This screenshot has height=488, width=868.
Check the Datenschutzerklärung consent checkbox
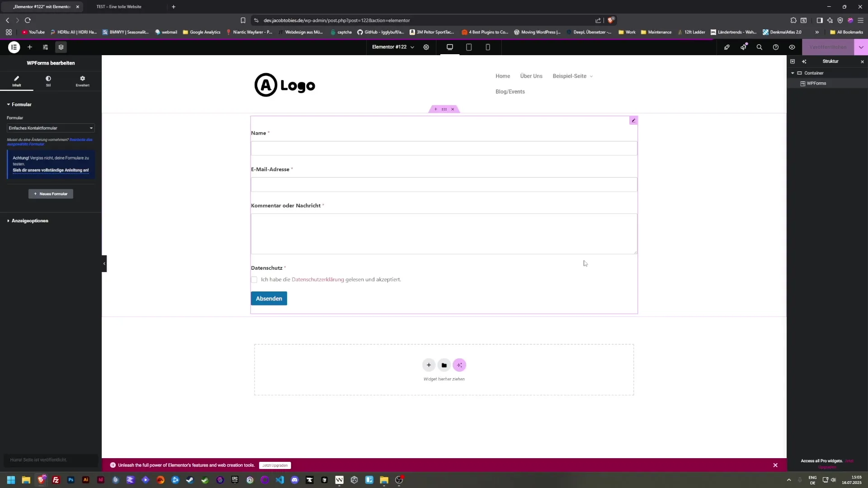[x=254, y=280]
